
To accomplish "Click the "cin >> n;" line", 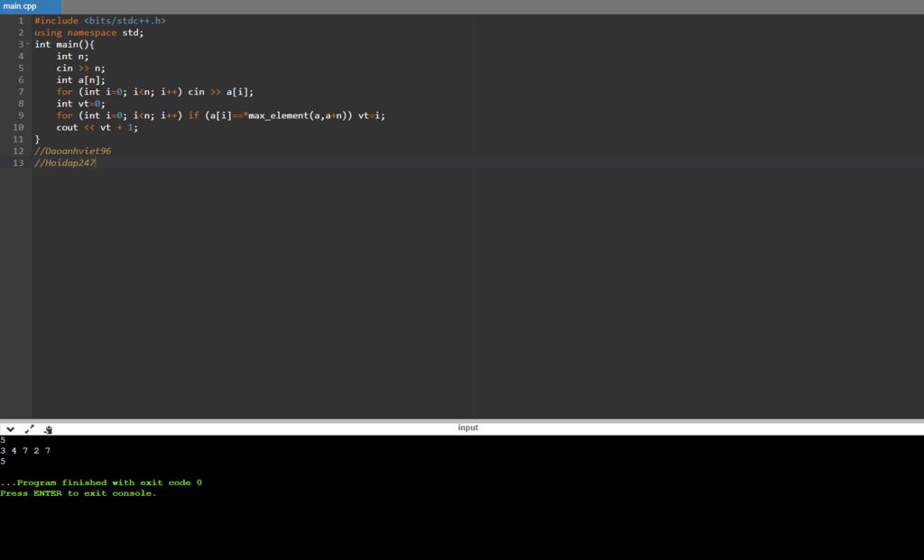I will click(x=80, y=68).
